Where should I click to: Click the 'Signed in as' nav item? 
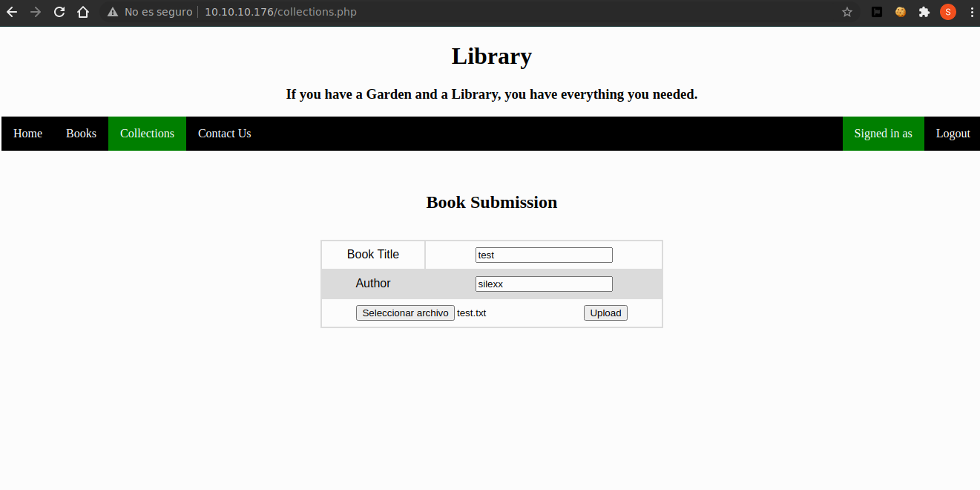coord(883,134)
